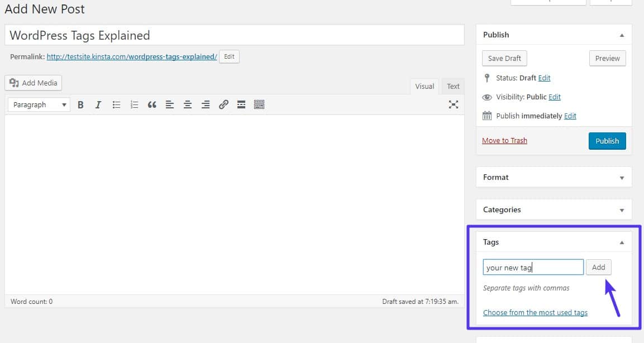Switch to the Visual editor tab

click(x=424, y=86)
